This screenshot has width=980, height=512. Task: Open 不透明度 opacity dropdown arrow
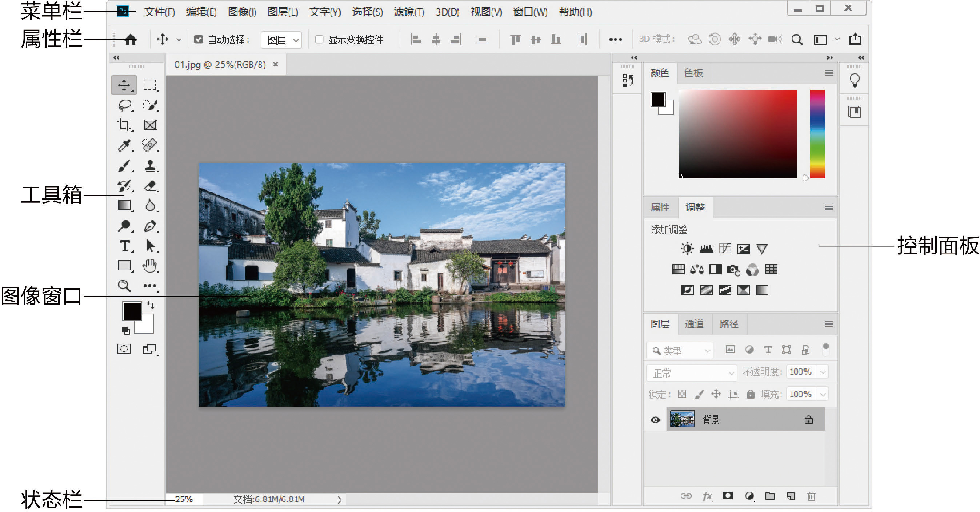click(823, 372)
